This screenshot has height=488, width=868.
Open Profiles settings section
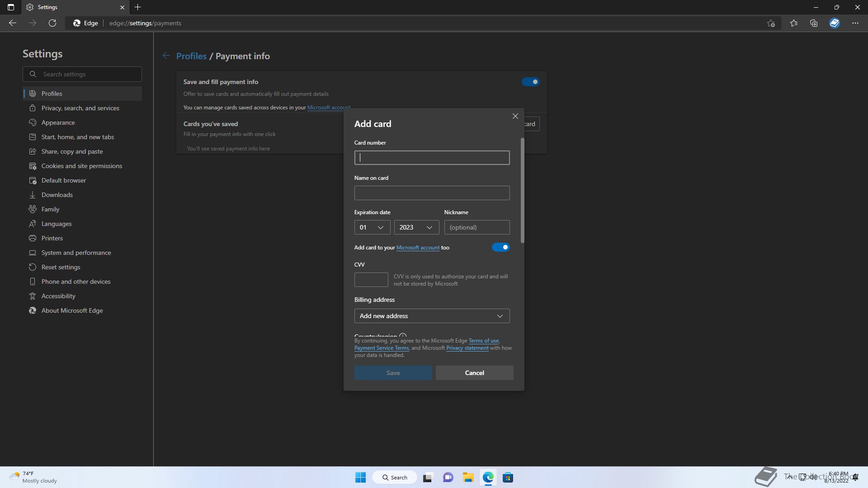point(82,94)
